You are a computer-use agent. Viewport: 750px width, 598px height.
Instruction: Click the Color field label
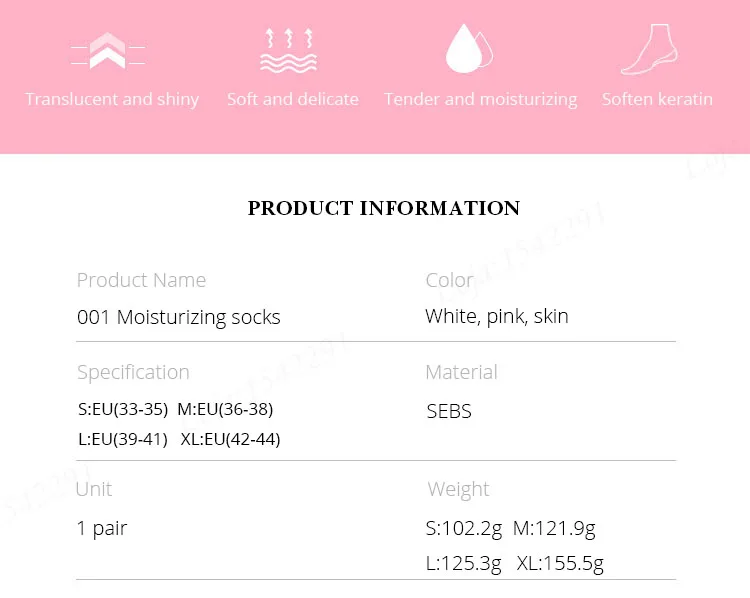(x=449, y=280)
